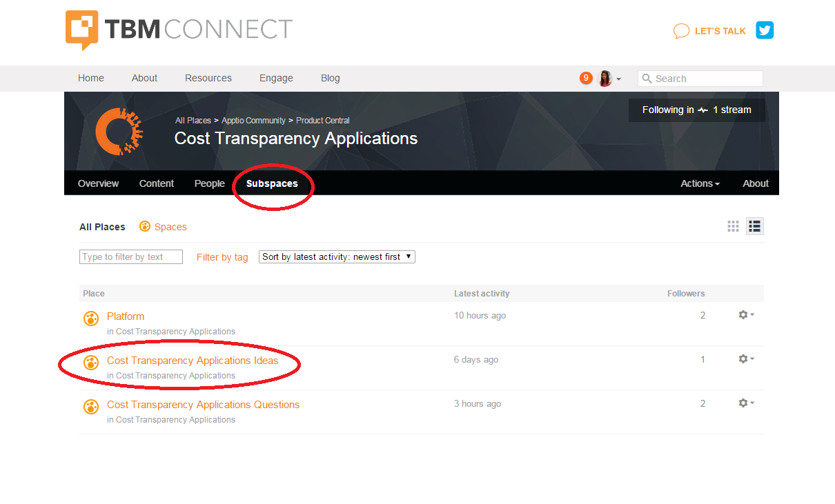The height and width of the screenshot is (504, 835).
Task: Open the notifications badge showing 9
Action: [586, 78]
